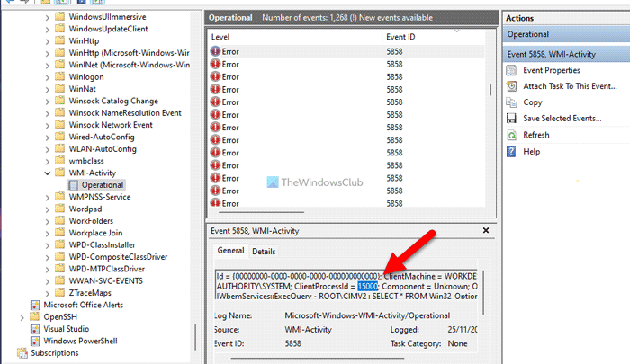
Task: Click the Visual Studio log icon
Action: coord(35,329)
